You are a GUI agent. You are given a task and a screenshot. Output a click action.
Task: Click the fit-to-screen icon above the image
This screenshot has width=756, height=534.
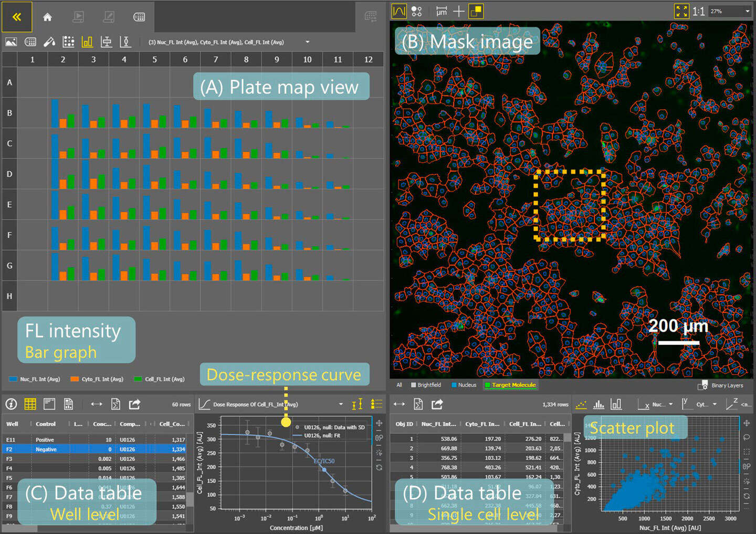(681, 11)
